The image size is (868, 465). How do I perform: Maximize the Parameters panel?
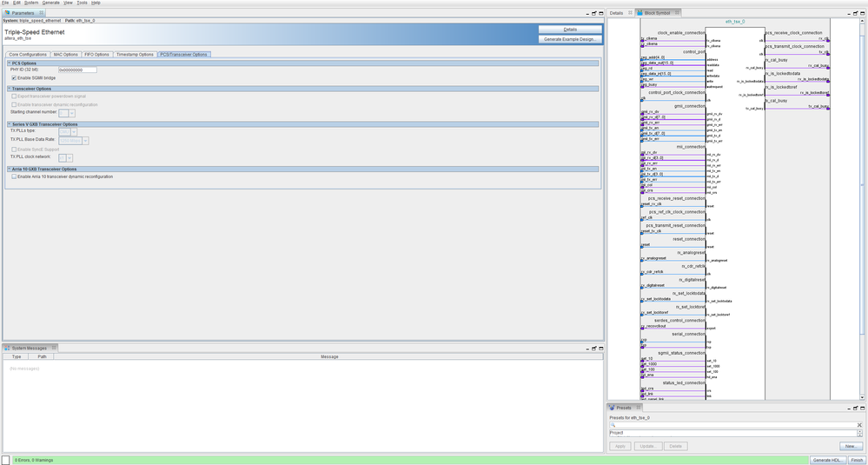coord(600,13)
